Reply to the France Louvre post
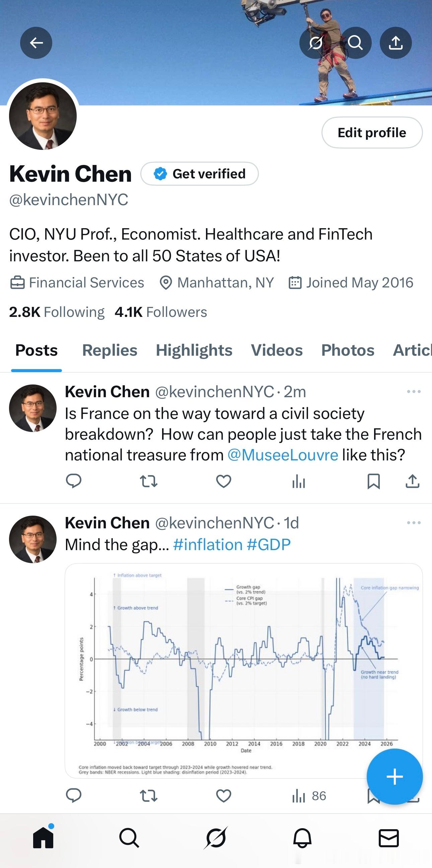The width and height of the screenshot is (432, 868). click(x=74, y=481)
